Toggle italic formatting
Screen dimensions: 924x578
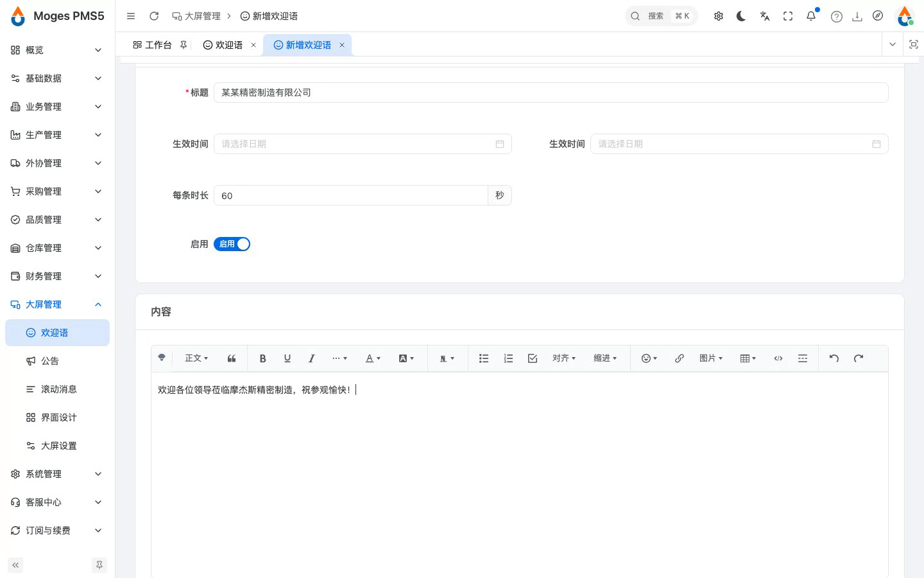pyautogui.click(x=312, y=358)
